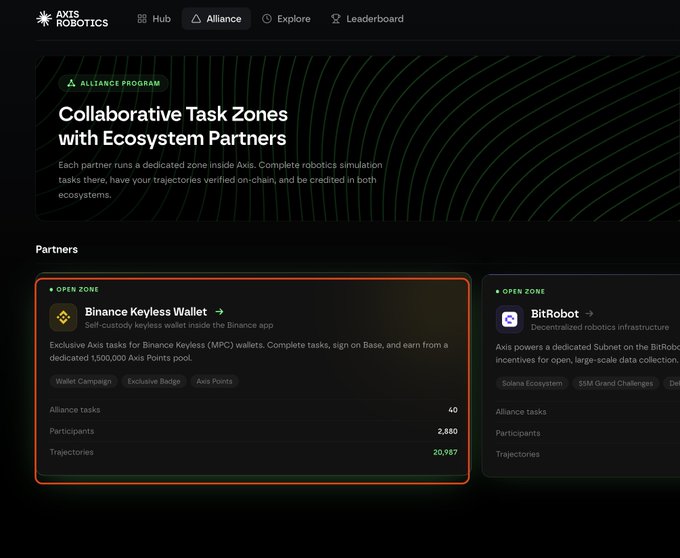680x558 pixels.
Task: Go to the Explore tab
Action: [286, 19]
